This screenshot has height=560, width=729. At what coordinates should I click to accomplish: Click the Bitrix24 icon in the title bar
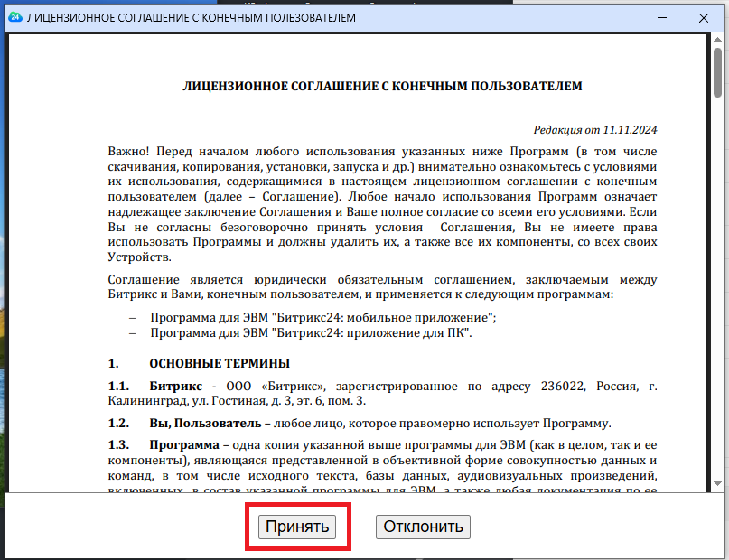(15, 18)
